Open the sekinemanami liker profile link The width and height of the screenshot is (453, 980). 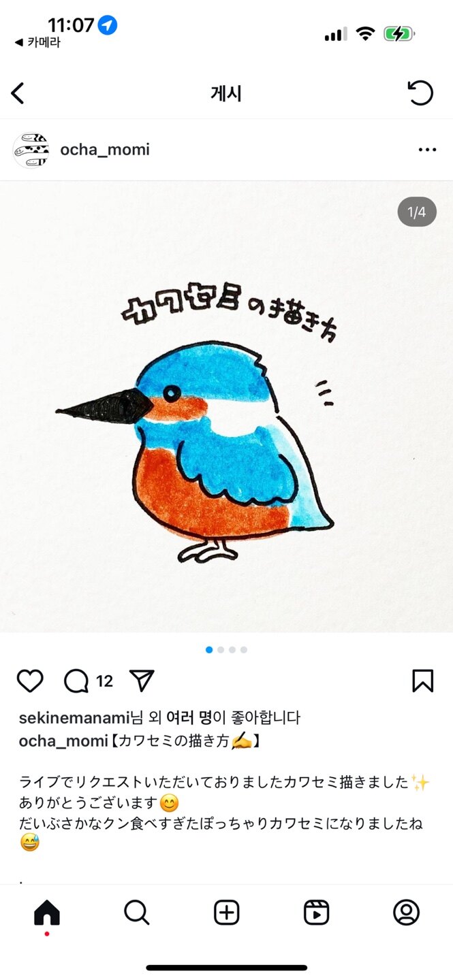[x=74, y=718]
